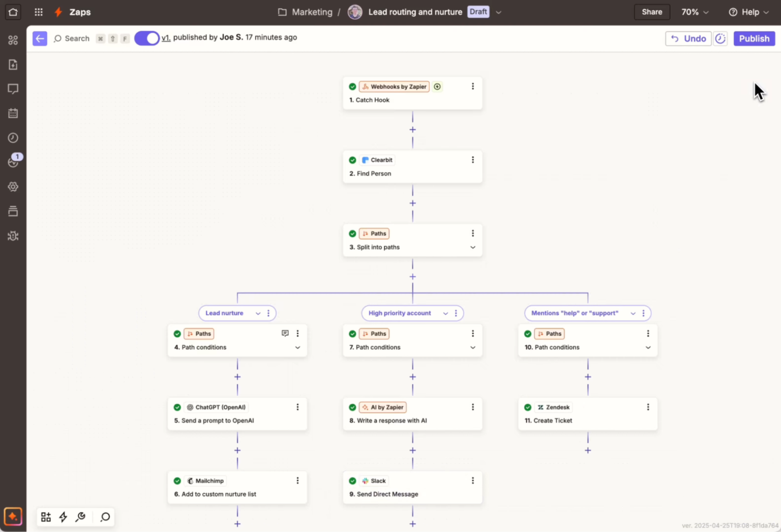
Task: Click the magnifier icon in bottom toolbar
Action: (x=104, y=517)
